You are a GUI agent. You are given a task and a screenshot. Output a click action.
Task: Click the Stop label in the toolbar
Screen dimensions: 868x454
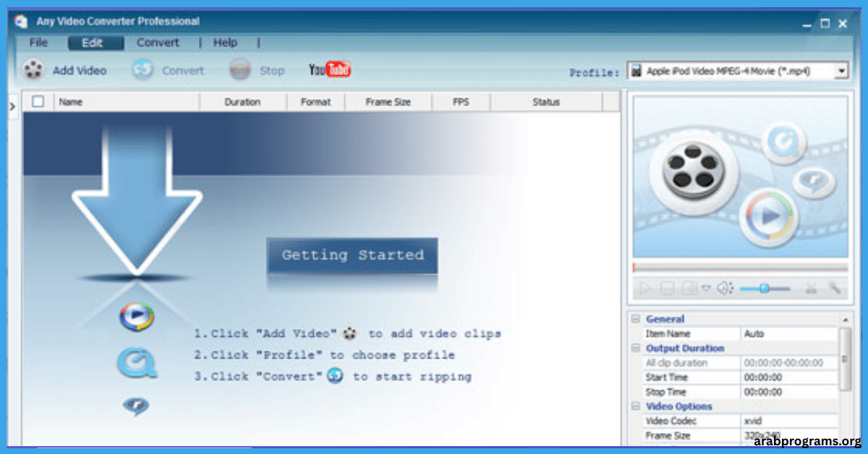coord(272,70)
